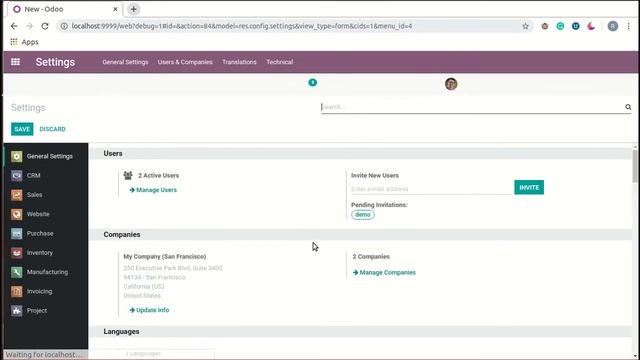Click the Settings title in purple header
Viewport: 640px width, 360px height.
tap(55, 62)
